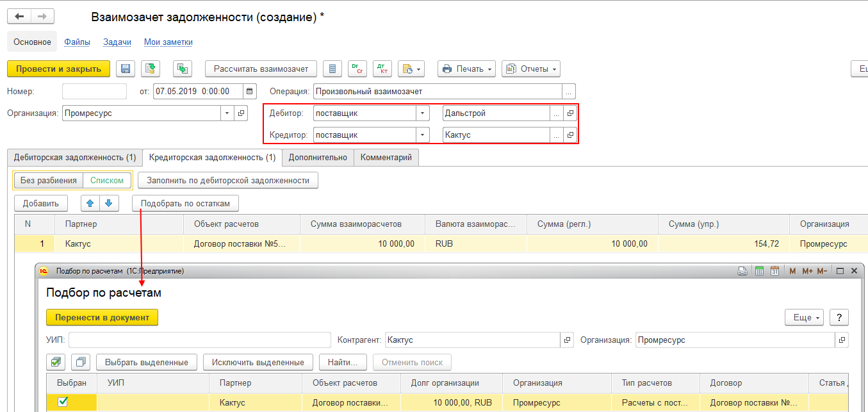Expand the Организация Промресурс dropdown arrow

227,113
